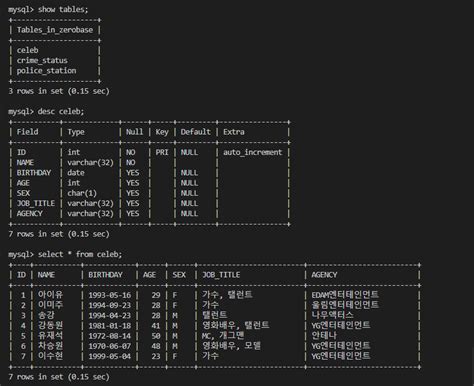Select "int" type of AGE field

[x=74, y=183]
